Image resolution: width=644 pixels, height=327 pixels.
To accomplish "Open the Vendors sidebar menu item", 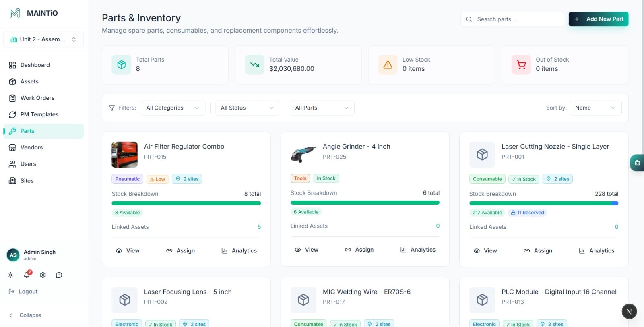I will click(x=31, y=147).
